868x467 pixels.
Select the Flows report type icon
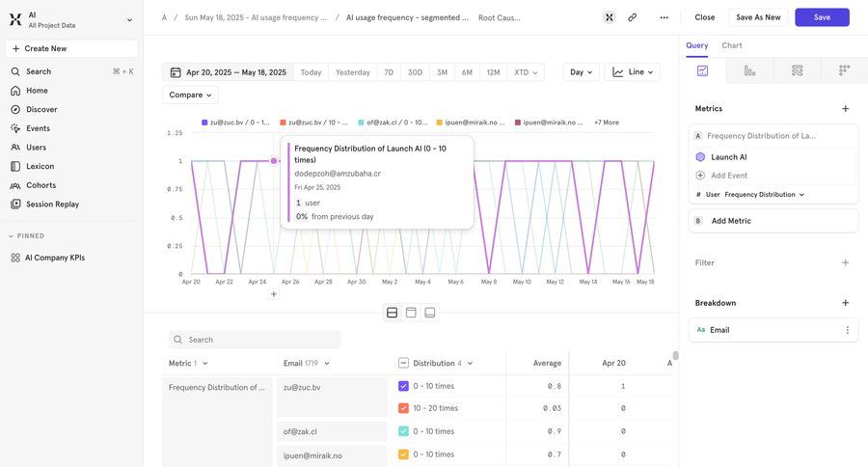pos(798,70)
